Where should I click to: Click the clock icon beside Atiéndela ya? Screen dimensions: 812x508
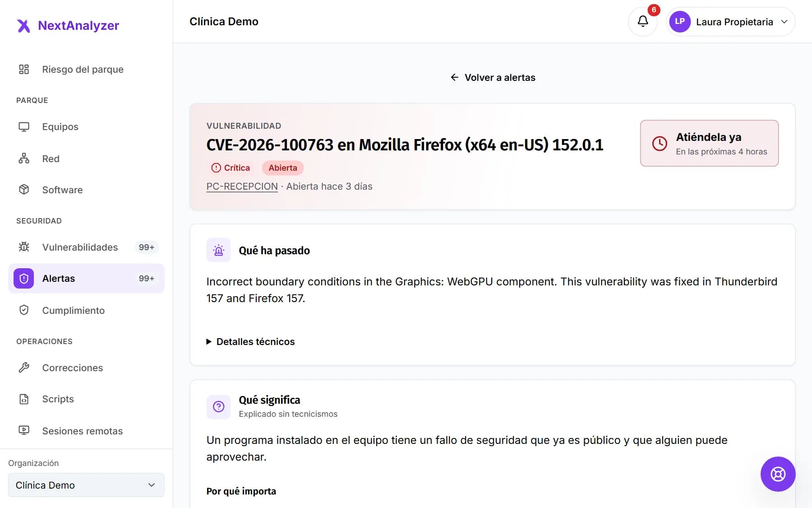pyautogui.click(x=660, y=144)
